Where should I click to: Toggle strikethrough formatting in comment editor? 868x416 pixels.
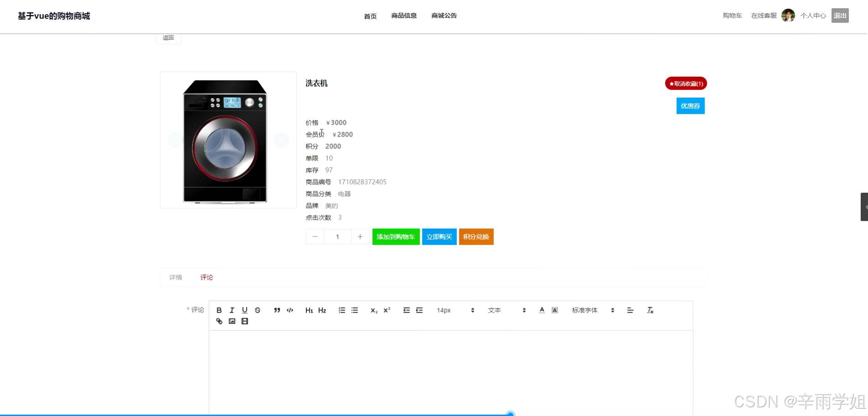tap(258, 310)
